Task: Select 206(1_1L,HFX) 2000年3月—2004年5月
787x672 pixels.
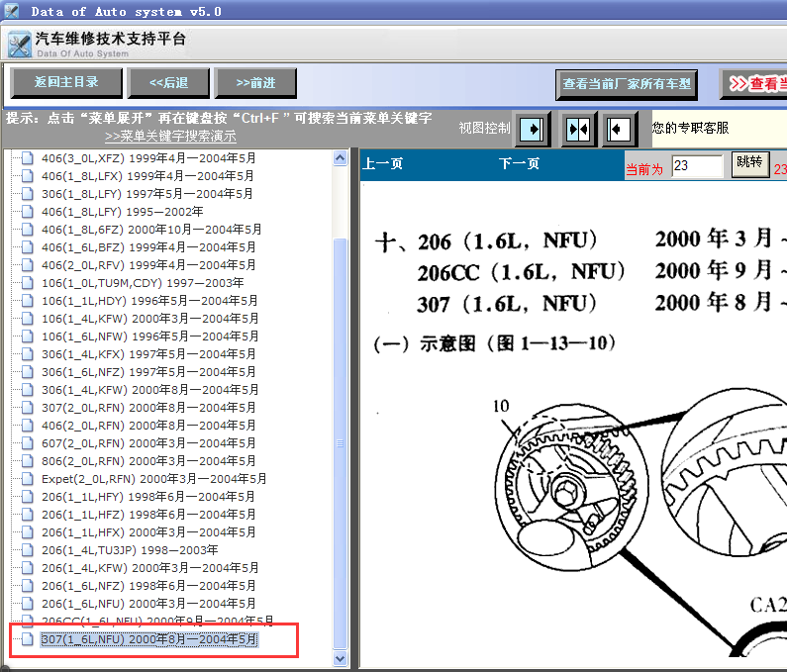Action: (x=148, y=532)
